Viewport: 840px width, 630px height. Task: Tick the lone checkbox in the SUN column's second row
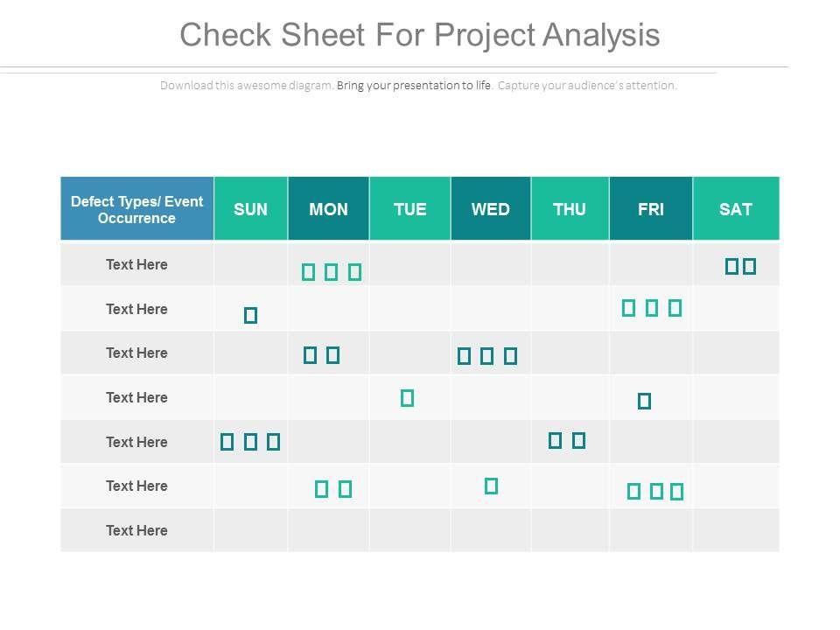coord(250,315)
